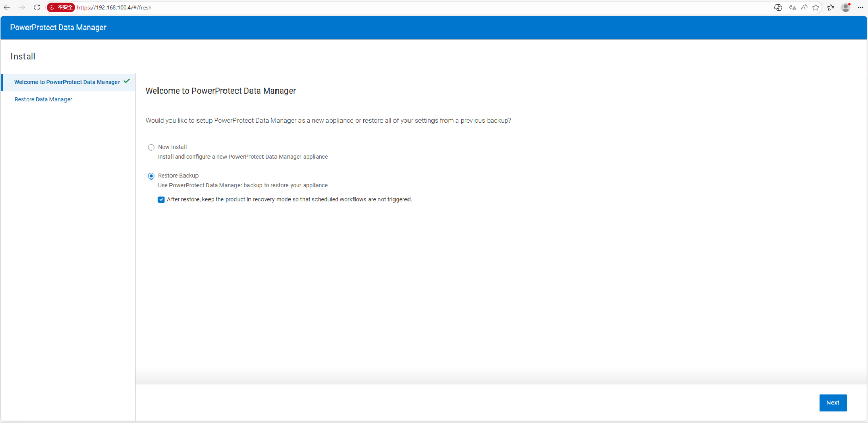Click the 'Use PowerProtect Data Manager backup' description

click(x=243, y=185)
